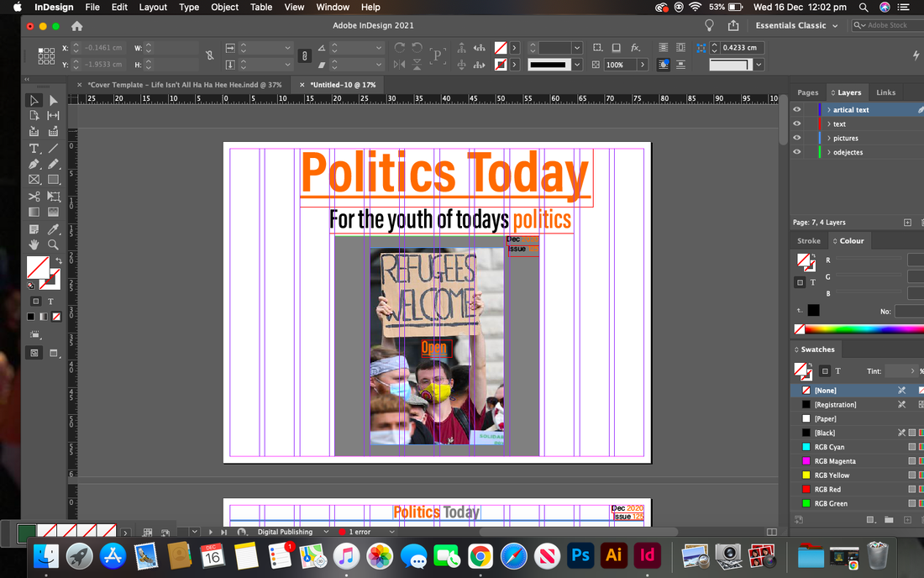Hide the text layer
Screen dimensions: 924x578
[796, 123]
